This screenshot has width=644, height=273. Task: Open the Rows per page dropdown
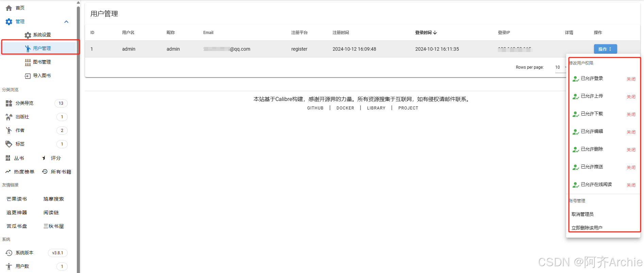click(560, 67)
